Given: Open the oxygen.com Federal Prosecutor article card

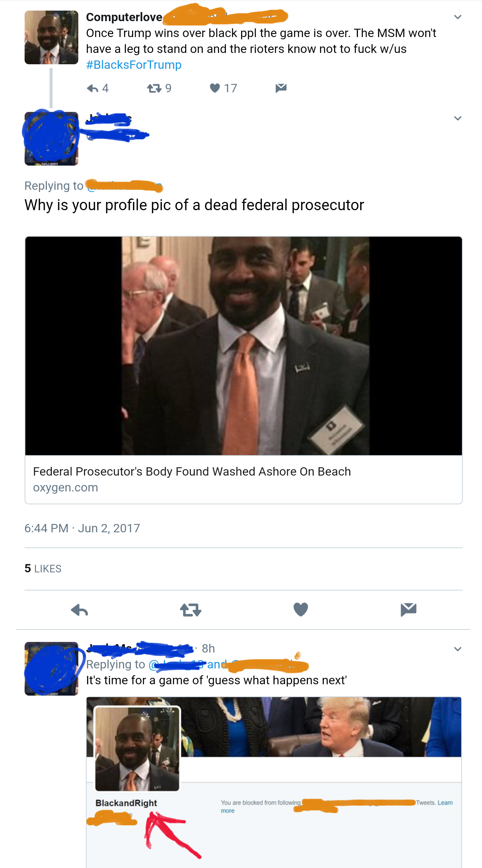Looking at the screenshot, I should tap(244, 370).
